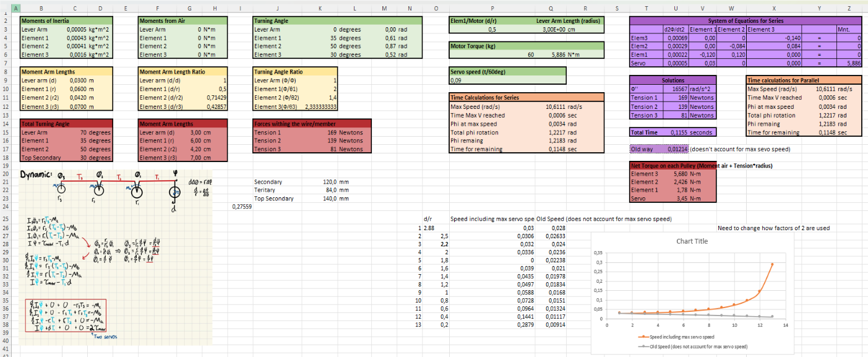
Task: Select "(doesn't account for max sevo speed)" note
Action: coord(740,149)
